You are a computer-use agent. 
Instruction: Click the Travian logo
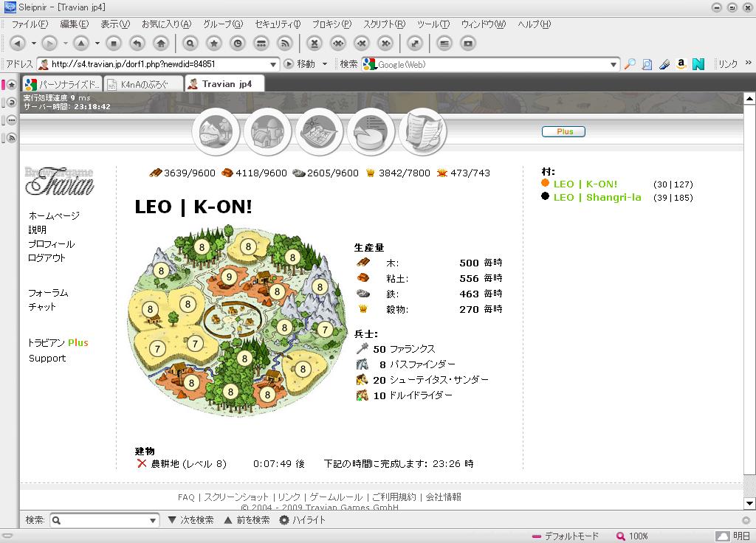[59, 181]
